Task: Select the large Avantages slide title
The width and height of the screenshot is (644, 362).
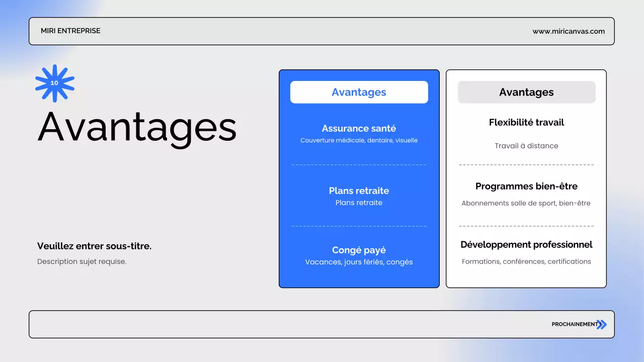Action: pyautogui.click(x=137, y=127)
